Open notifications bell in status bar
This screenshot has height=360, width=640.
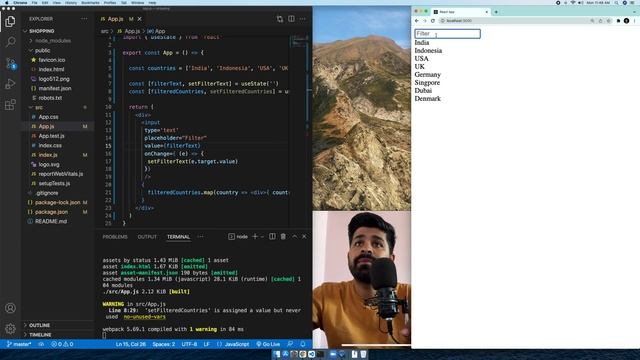tap(302, 344)
